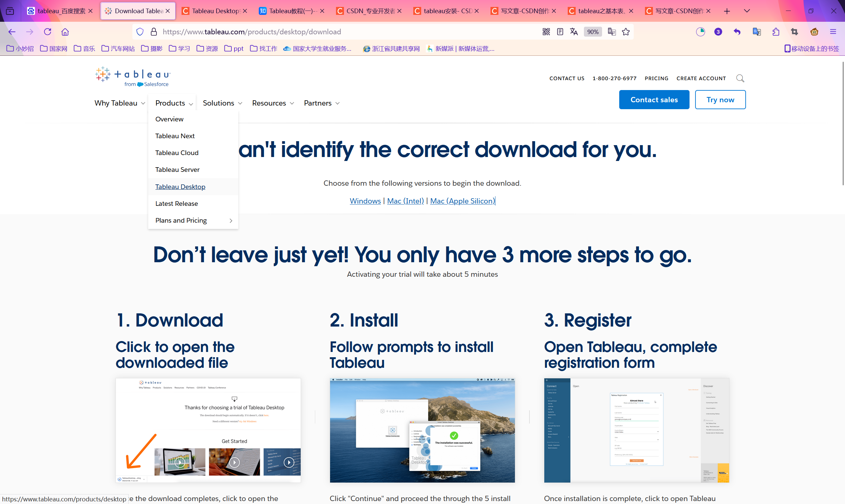Click the Windows download link
Screen dimensions: 845x504
pos(365,201)
